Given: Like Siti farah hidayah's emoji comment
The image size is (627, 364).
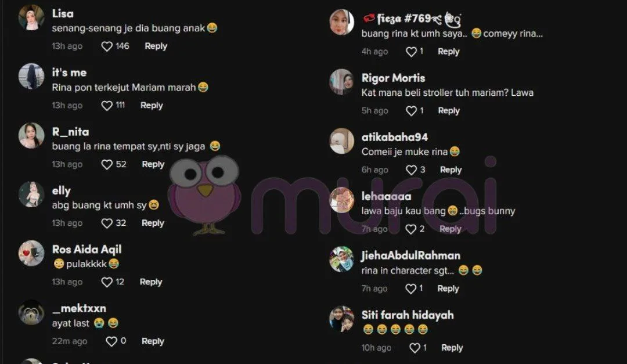Looking at the screenshot, I should [415, 348].
